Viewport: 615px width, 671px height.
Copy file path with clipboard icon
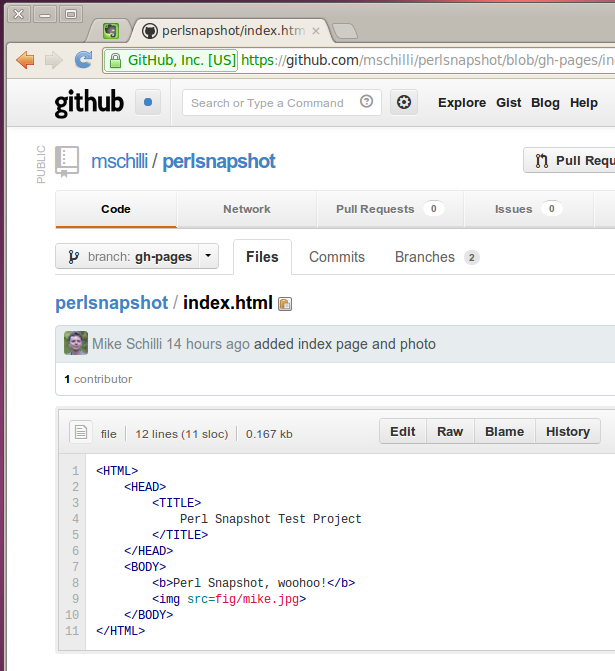(285, 304)
